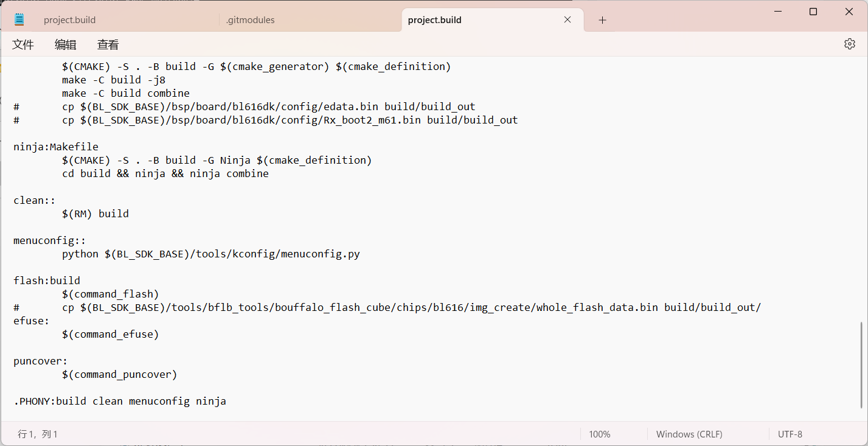This screenshot has height=446, width=868.
Task: Click the commented whole_flash_data.bin line
Action: click(x=387, y=307)
